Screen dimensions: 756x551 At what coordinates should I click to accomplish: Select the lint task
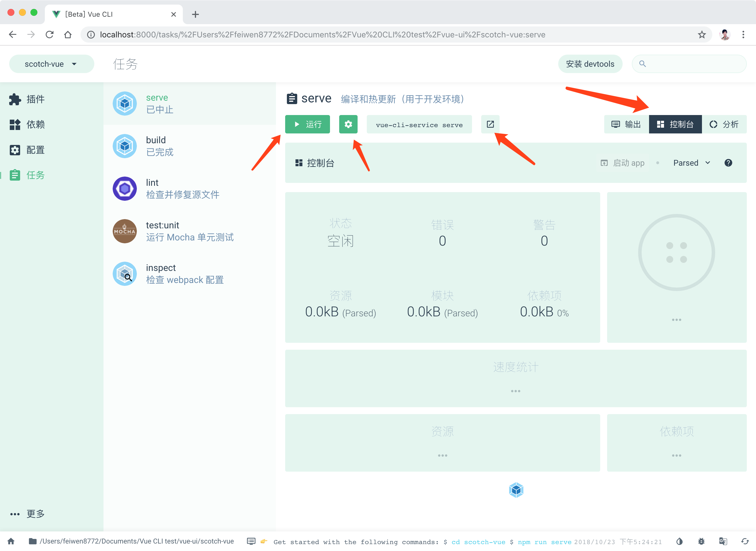pyautogui.click(x=189, y=189)
